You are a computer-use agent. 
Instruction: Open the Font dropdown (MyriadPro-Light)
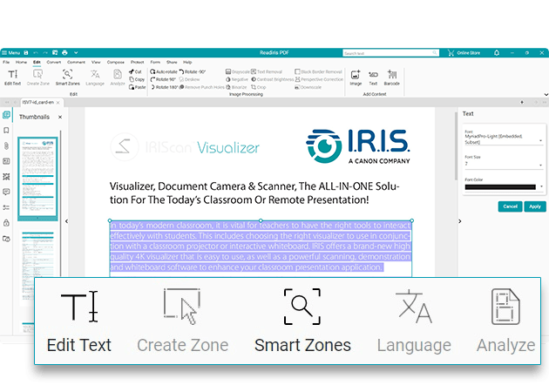click(504, 139)
